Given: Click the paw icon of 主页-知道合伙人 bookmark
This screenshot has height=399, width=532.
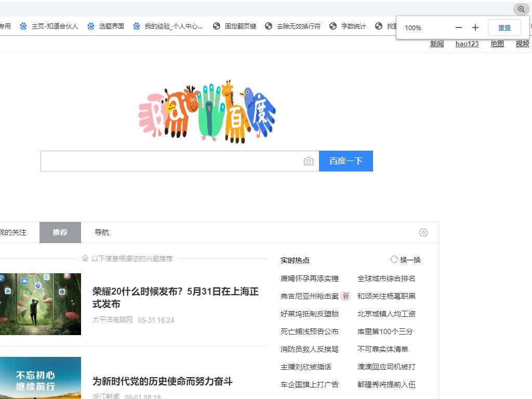Looking at the screenshot, I should pyautogui.click(x=22, y=26).
